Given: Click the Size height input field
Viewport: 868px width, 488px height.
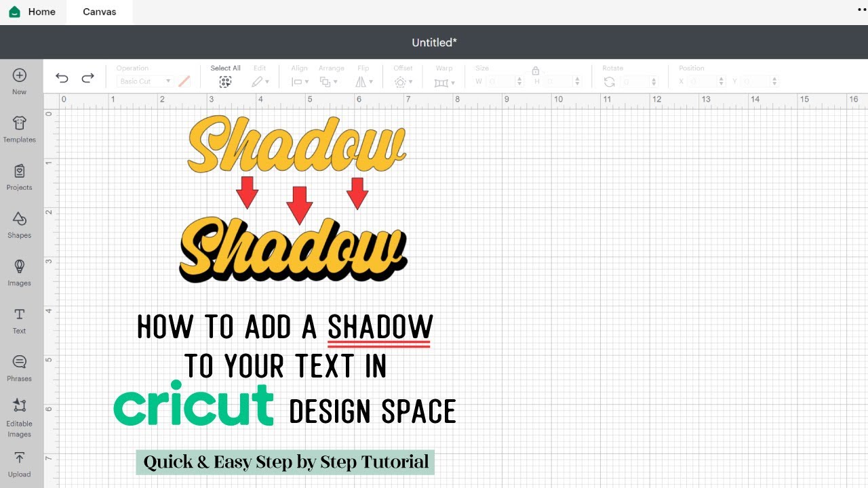Looking at the screenshot, I should 558,81.
